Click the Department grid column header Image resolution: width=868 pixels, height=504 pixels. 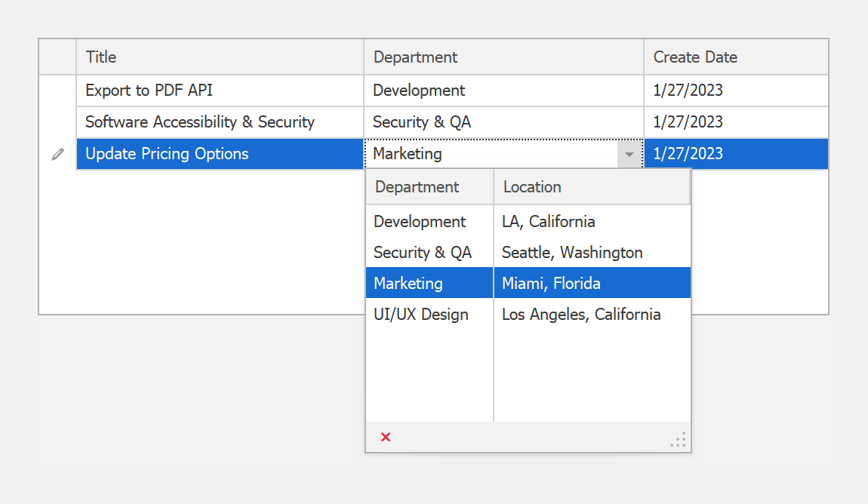[x=503, y=57]
